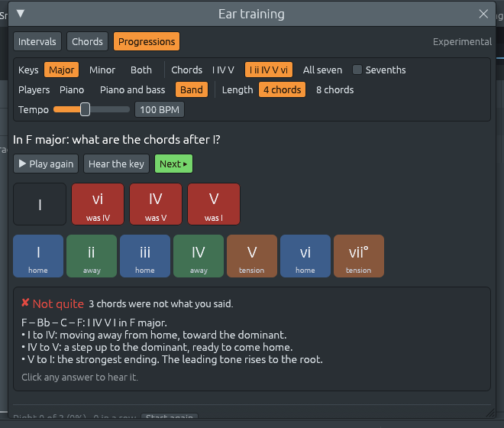Click the first answer slot I
Image resolution: width=504 pixels, height=428 pixels.
click(40, 204)
